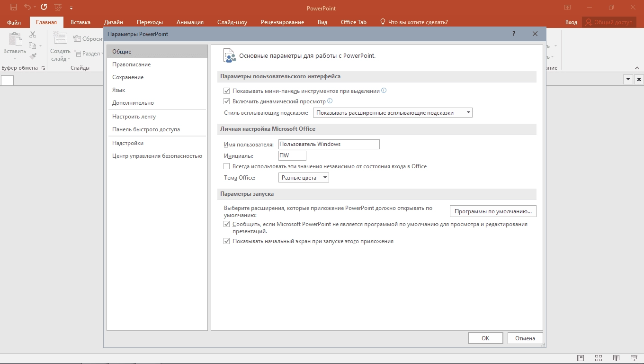Click the Отмена button
This screenshot has height=364, width=644.
(x=525, y=338)
